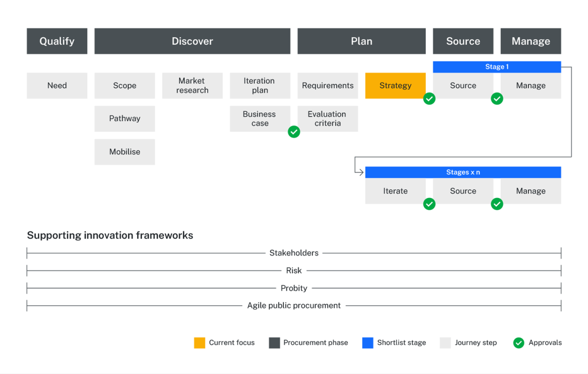The image size is (588, 374).
Task: Toggle the Journey step legend item
Action: (x=446, y=343)
